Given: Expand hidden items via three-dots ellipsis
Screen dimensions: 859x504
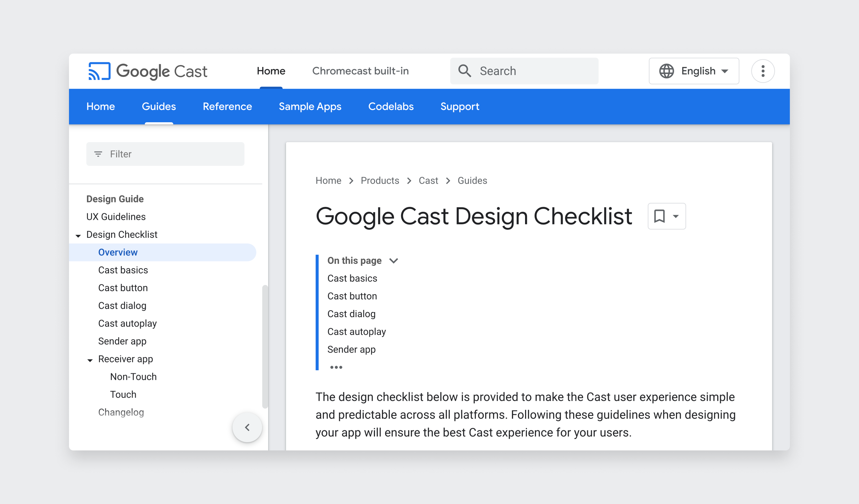Looking at the screenshot, I should [x=336, y=367].
